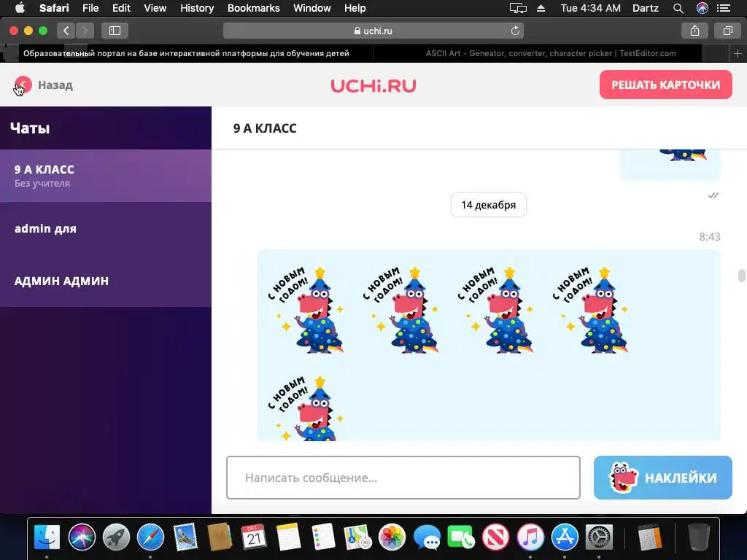Reload the page with refresh icon
This screenshot has width=747, height=560.
(x=515, y=31)
